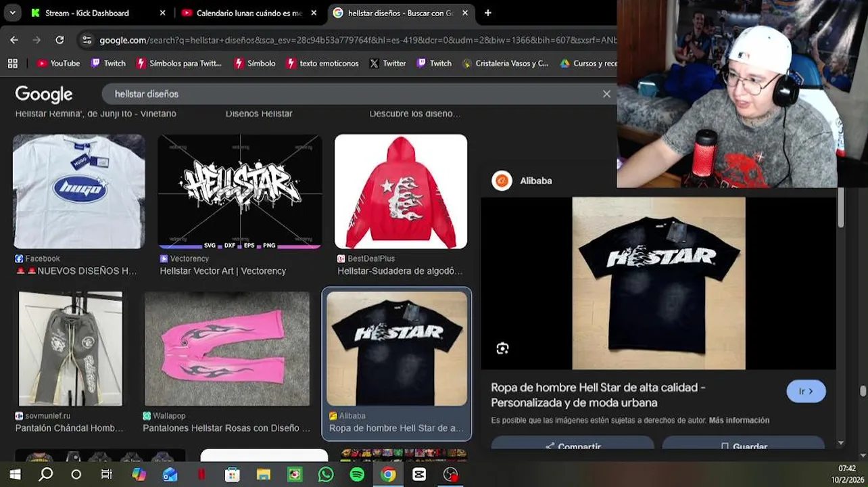Open CapCut from the taskbar
868x487 pixels.
pyautogui.click(x=419, y=475)
